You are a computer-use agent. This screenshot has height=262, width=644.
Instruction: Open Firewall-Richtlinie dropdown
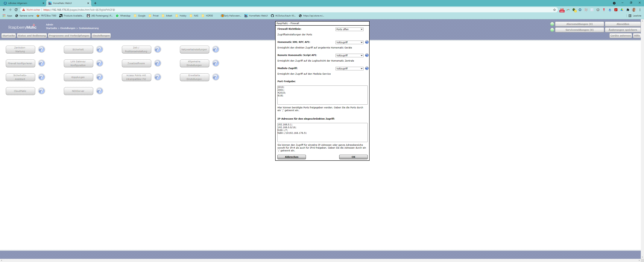tap(349, 29)
